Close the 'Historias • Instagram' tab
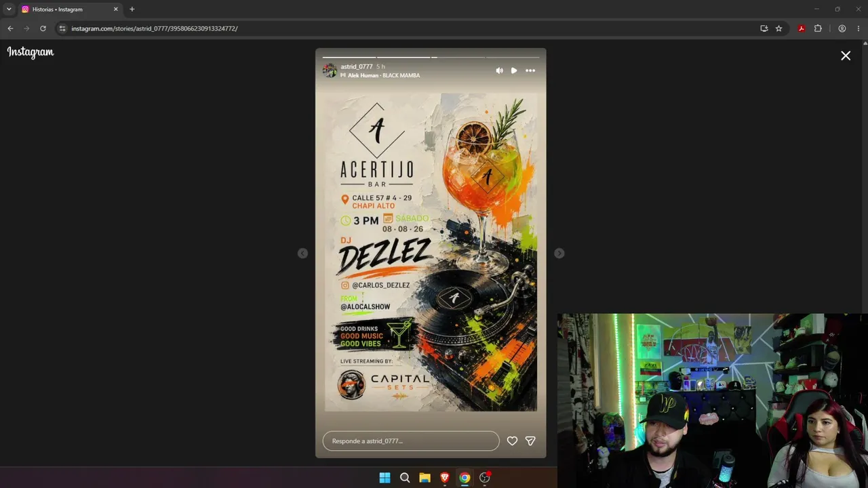Screen dimensions: 868x488 click(116, 9)
